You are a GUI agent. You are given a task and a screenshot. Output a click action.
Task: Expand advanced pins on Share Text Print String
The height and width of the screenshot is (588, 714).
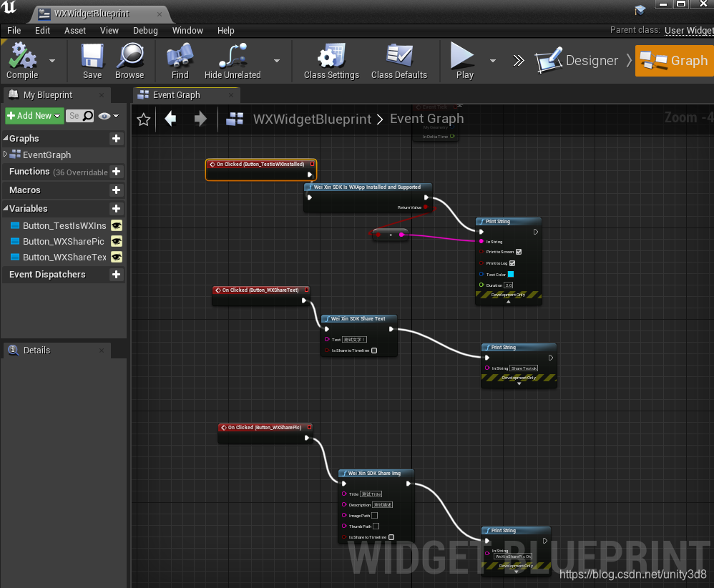pos(519,384)
